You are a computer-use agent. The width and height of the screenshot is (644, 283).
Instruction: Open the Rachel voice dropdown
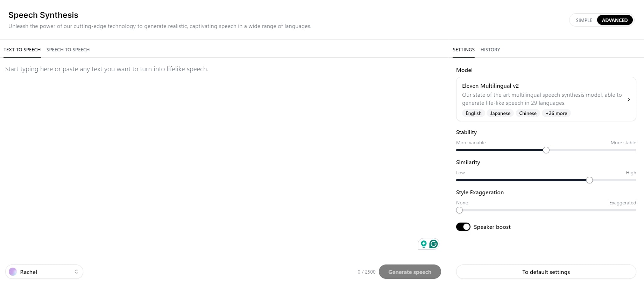point(44,272)
